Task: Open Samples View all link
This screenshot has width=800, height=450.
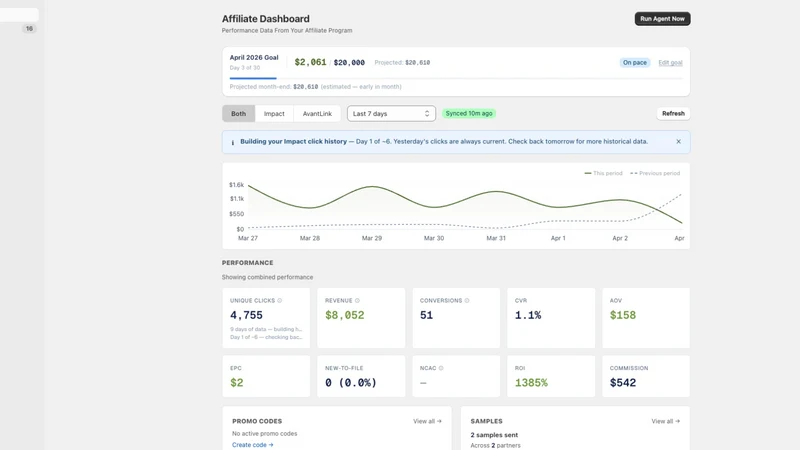Action: point(665,421)
